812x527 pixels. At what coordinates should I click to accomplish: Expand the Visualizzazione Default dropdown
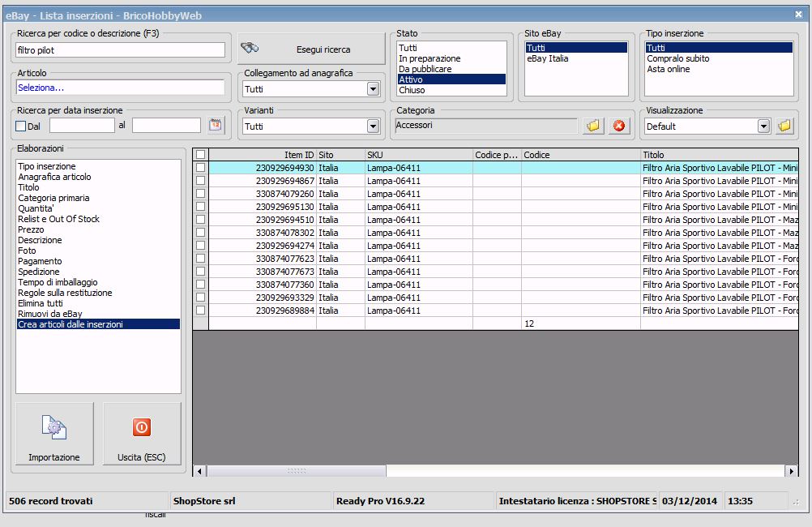[763, 126]
